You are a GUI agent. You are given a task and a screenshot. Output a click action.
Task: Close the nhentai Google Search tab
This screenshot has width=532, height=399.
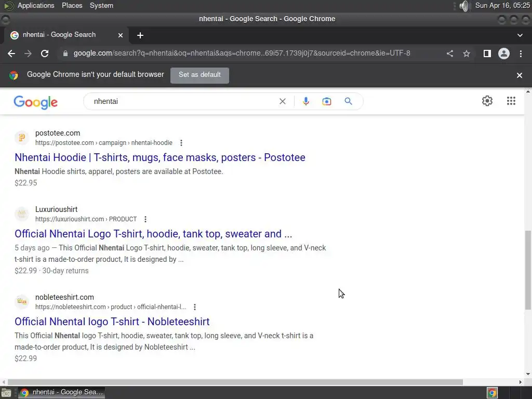coord(121,35)
